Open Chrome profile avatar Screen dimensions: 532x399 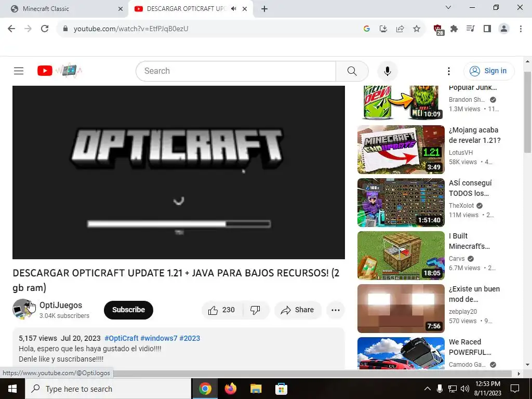point(504,29)
